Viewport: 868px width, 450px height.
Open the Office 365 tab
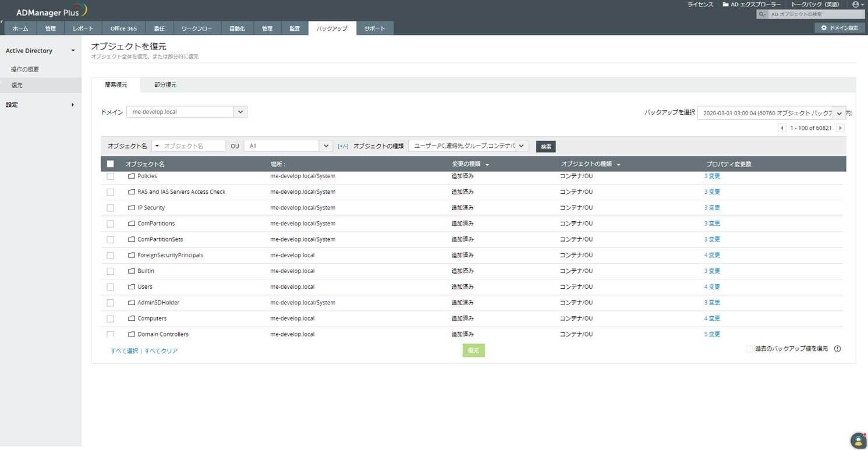[123, 29]
